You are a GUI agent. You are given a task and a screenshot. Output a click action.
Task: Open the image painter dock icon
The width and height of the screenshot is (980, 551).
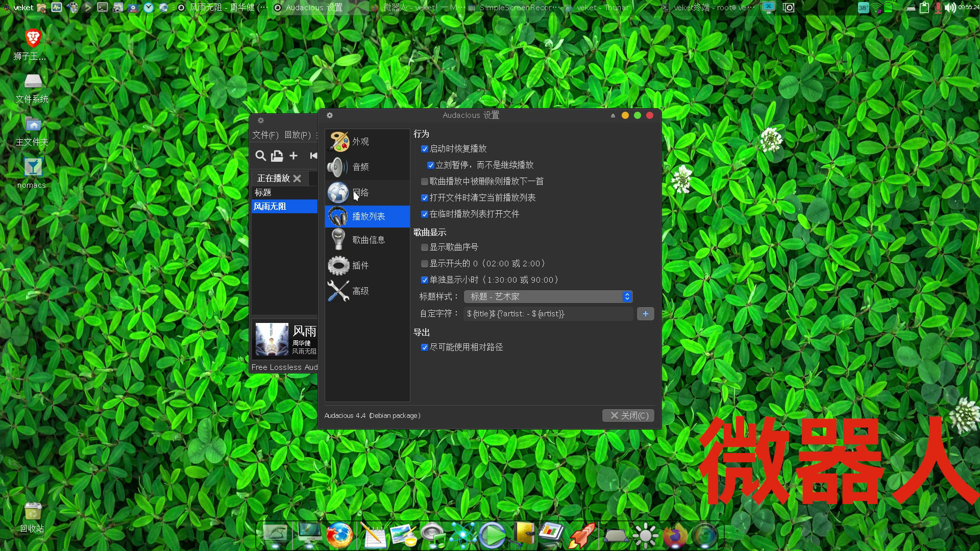(x=403, y=535)
